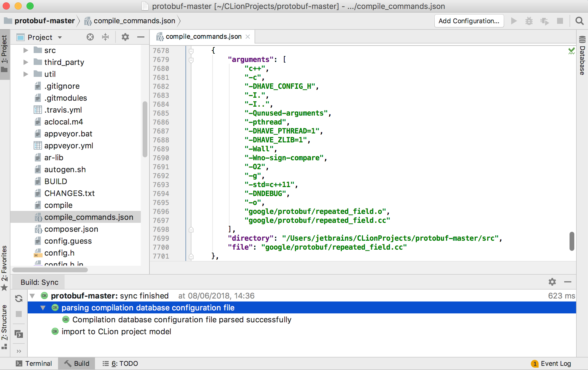The image size is (588, 370).
Task: Fold code block at line 7678
Action: click(191, 51)
